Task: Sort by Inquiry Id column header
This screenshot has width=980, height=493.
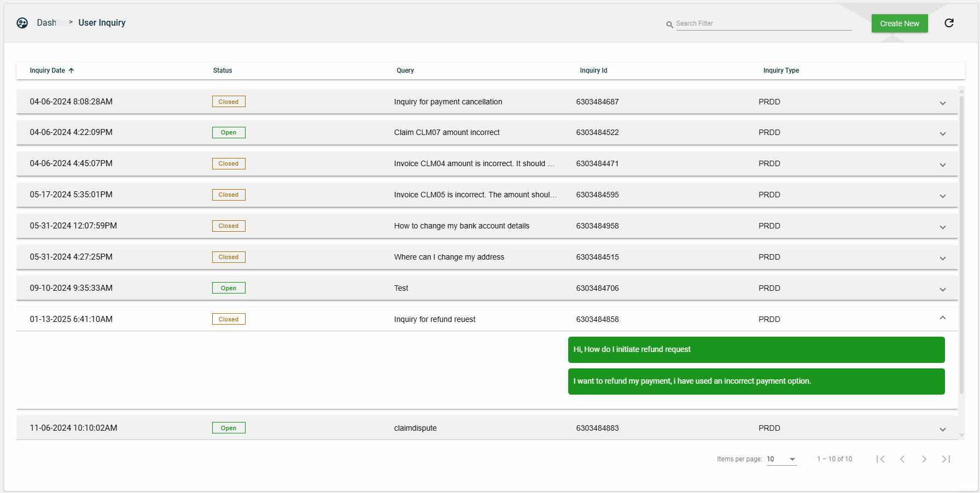Action: point(593,71)
